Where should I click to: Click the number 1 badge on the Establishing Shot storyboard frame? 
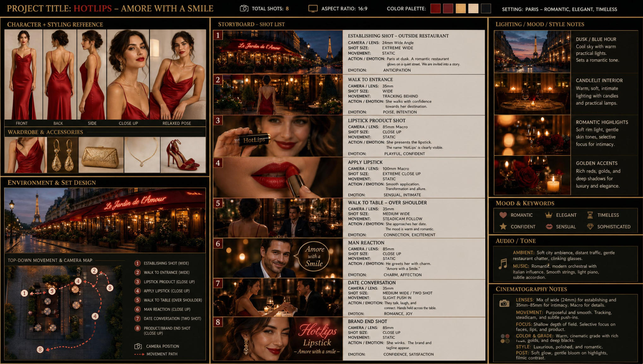tap(218, 35)
